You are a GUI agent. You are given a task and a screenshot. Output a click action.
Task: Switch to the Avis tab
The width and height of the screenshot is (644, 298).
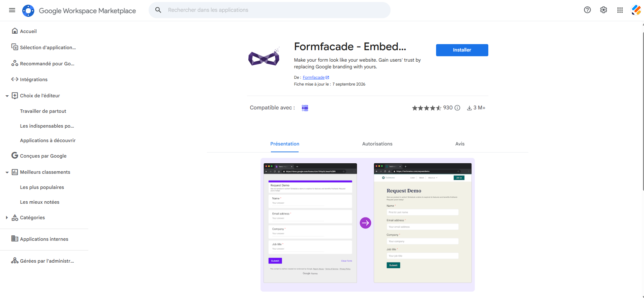point(460,144)
